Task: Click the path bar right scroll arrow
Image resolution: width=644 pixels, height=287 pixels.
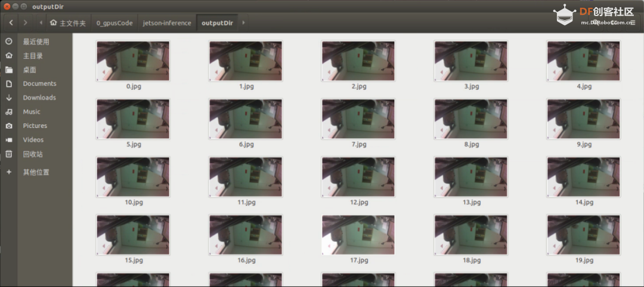Action: coord(243,23)
